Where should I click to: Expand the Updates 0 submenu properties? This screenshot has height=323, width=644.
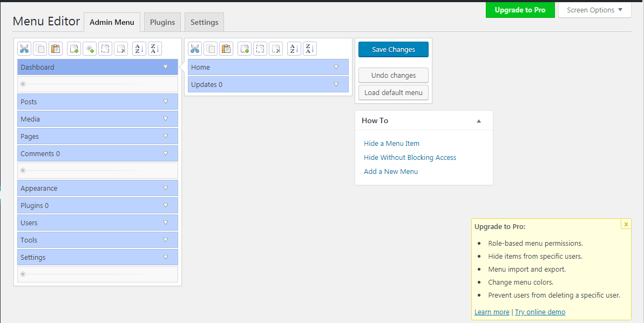[336, 84]
